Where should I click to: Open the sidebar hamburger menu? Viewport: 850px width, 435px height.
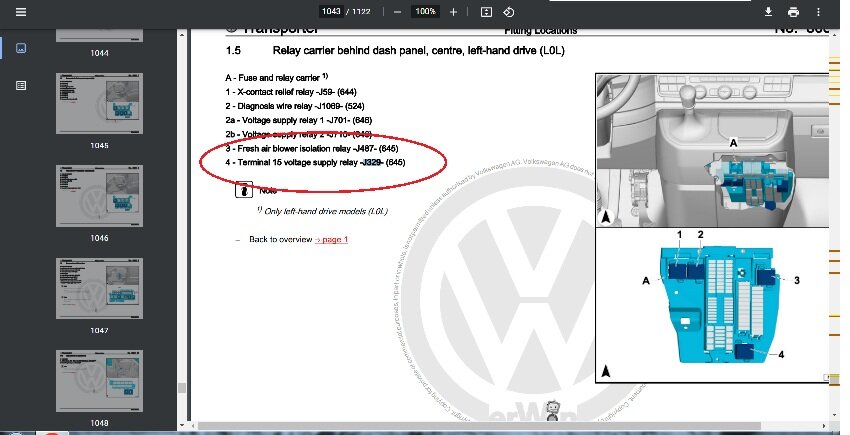(x=21, y=11)
